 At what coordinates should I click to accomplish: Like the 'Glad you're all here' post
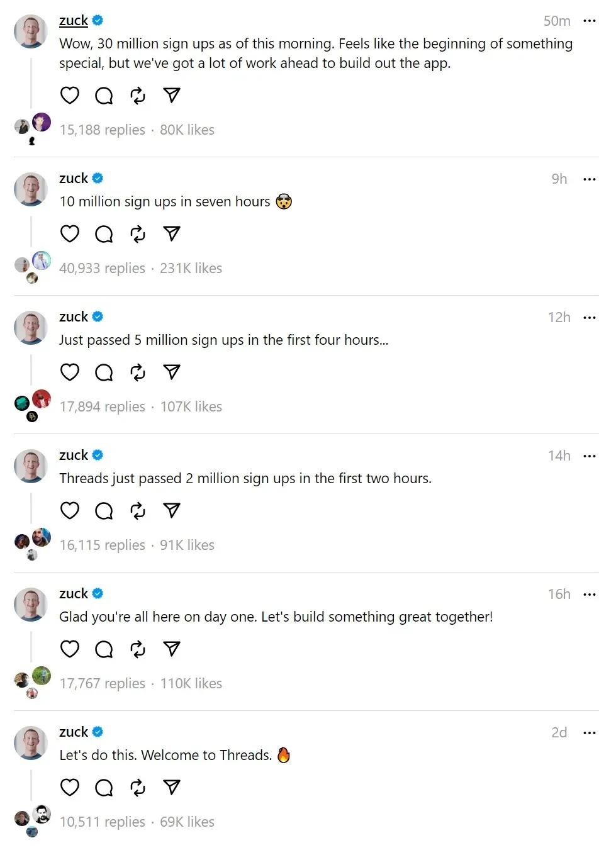coord(70,649)
